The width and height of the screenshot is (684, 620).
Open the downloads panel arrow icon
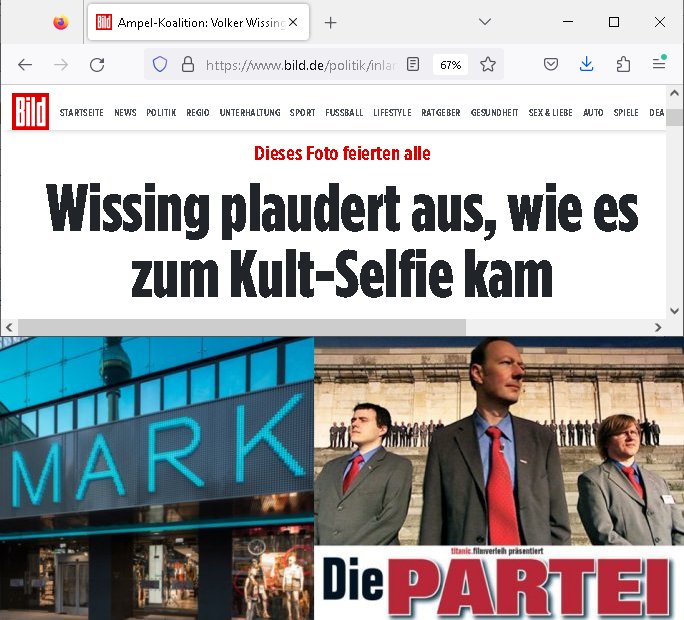[587, 64]
